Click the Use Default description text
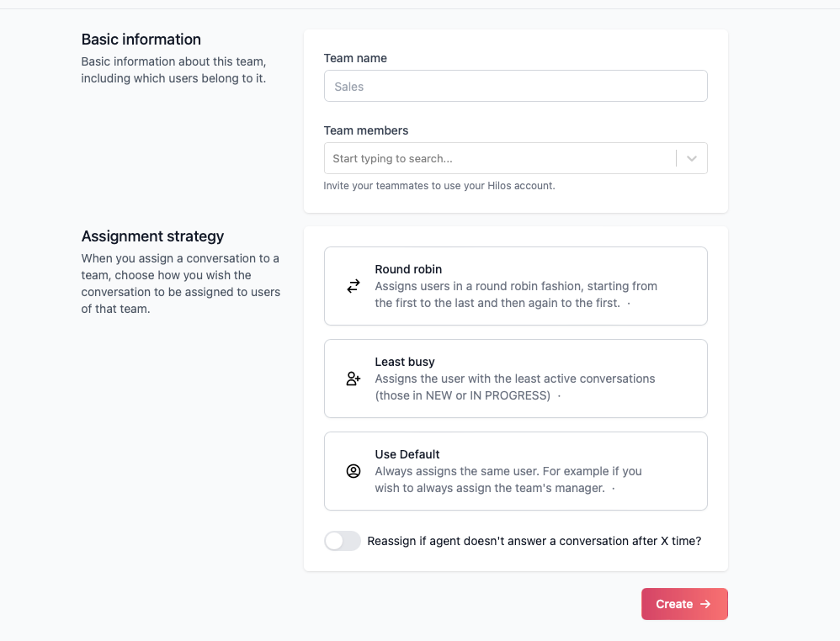Image resolution: width=840 pixels, height=641 pixels. (x=508, y=479)
